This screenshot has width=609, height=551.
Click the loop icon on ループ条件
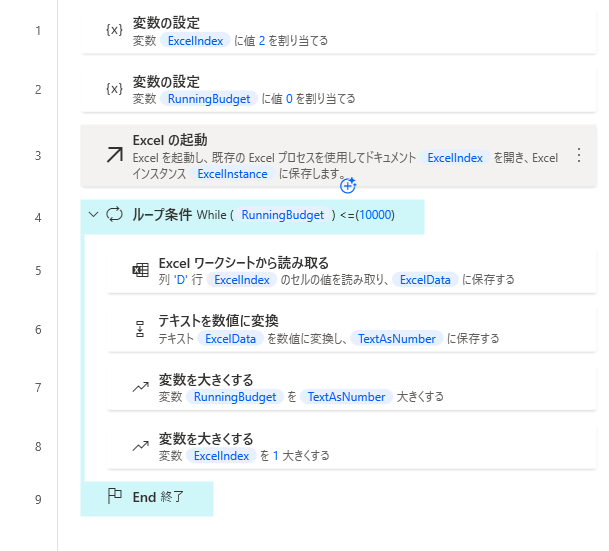click(115, 214)
